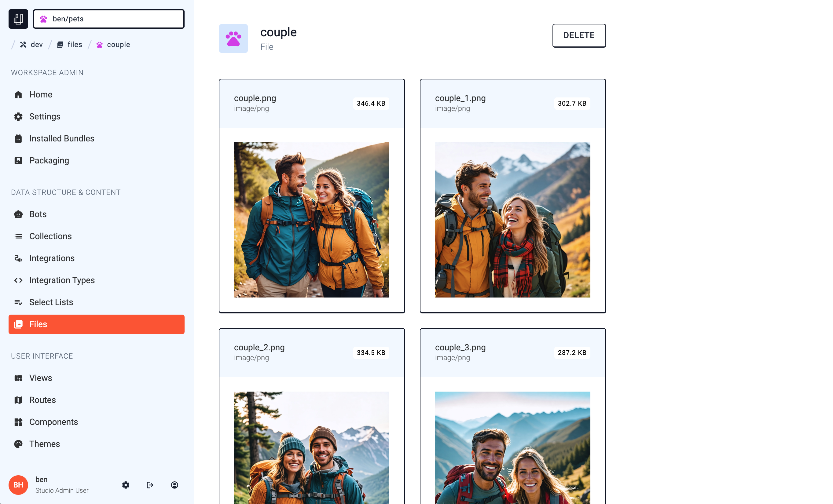
Task: Open Bots section
Action: tap(96, 214)
